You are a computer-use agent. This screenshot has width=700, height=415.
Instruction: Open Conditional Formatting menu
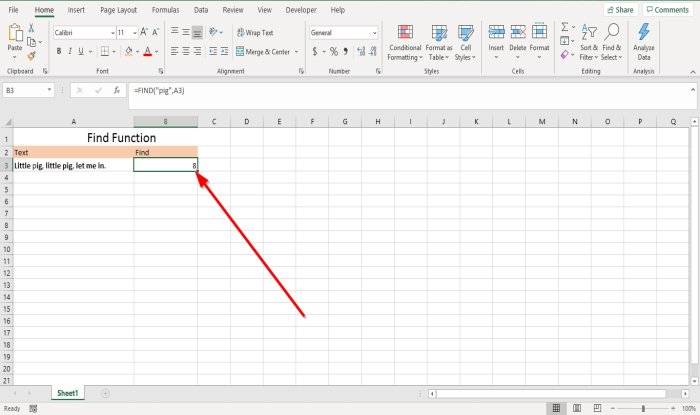pos(405,42)
